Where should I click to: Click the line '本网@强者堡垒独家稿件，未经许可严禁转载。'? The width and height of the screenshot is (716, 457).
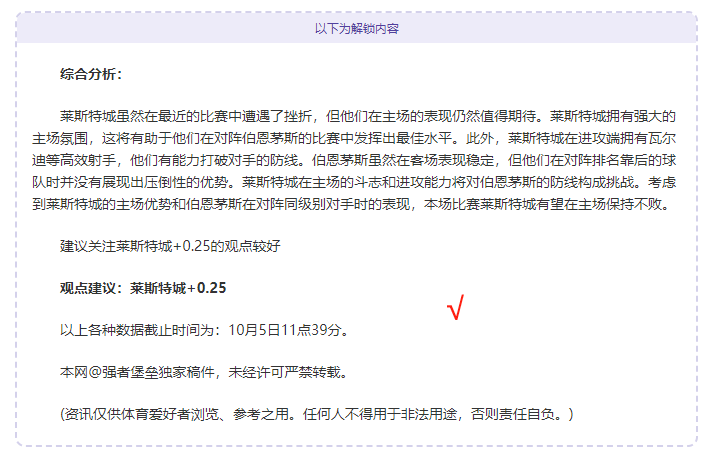[x=204, y=372]
